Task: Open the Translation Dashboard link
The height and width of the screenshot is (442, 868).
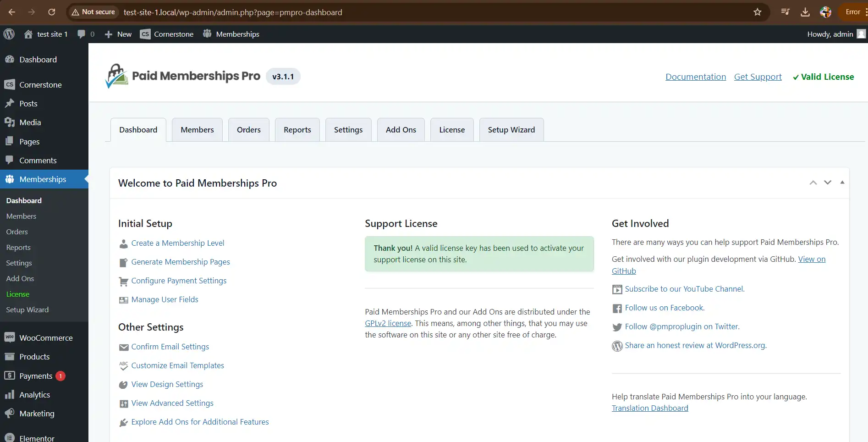Action: pyautogui.click(x=650, y=408)
